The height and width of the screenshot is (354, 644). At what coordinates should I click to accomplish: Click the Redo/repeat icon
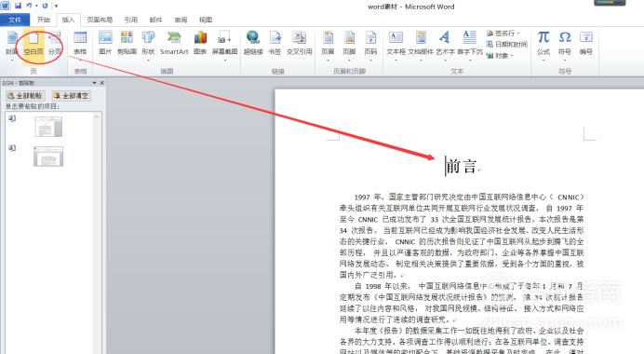(45, 6)
